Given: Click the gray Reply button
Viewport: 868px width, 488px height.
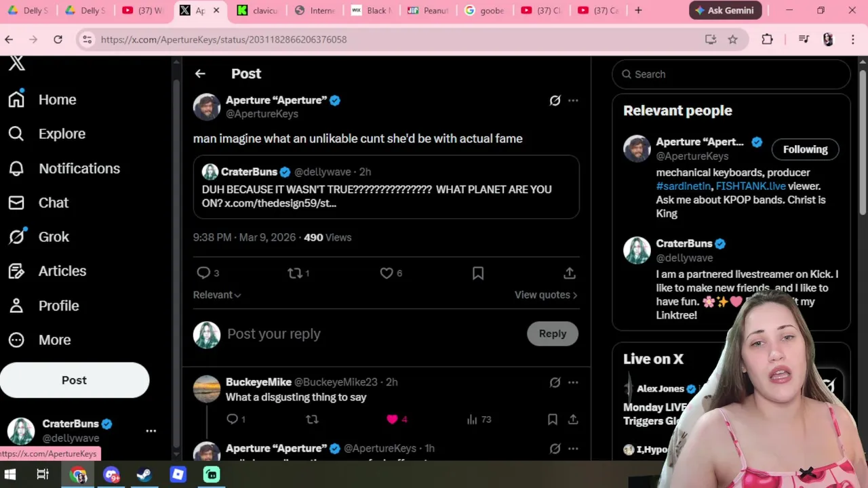Looking at the screenshot, I should tap(553, 333).
